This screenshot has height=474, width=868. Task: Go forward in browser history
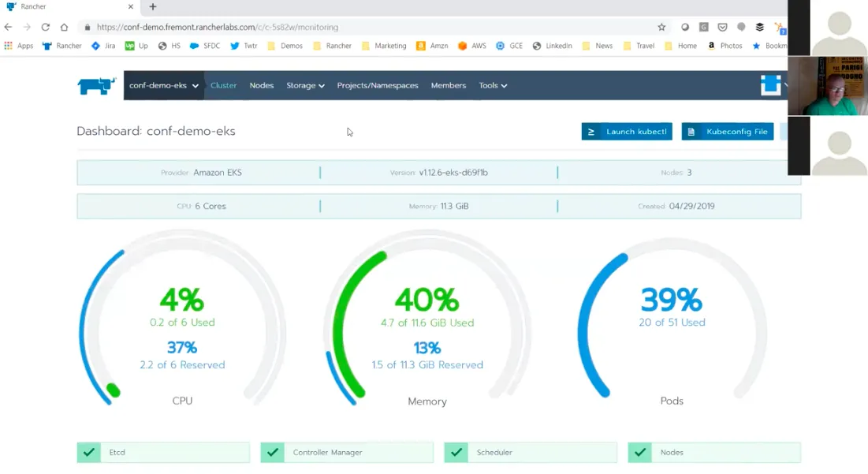[x=27, y=27]
